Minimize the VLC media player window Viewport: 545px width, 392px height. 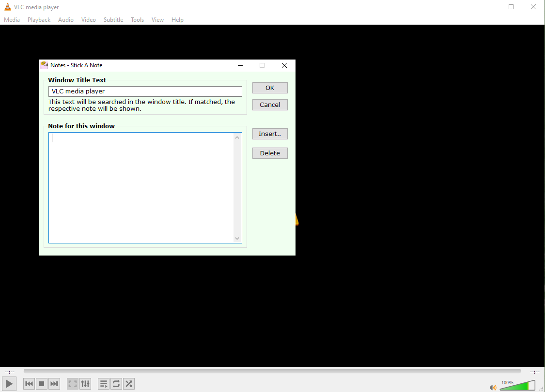pyautogui.click(x=489, y=7)
